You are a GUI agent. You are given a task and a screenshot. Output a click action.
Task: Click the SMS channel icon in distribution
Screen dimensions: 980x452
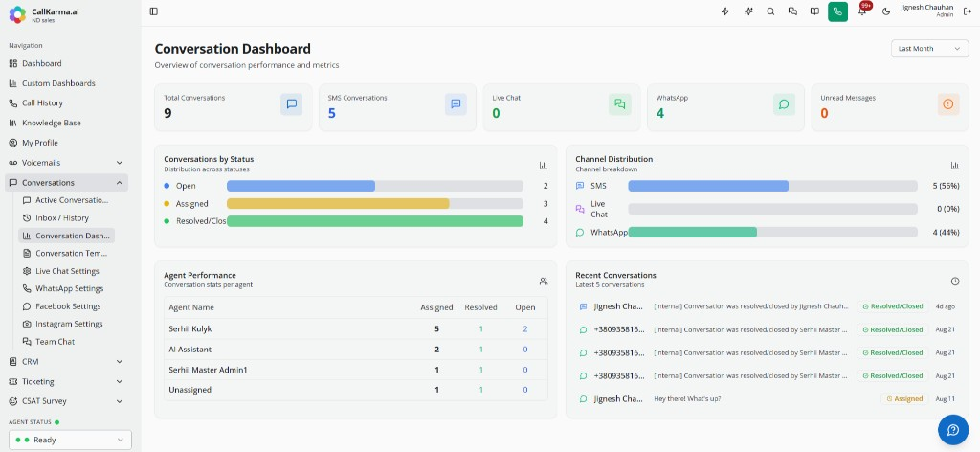pyautogui.click(x=580, y=186)
